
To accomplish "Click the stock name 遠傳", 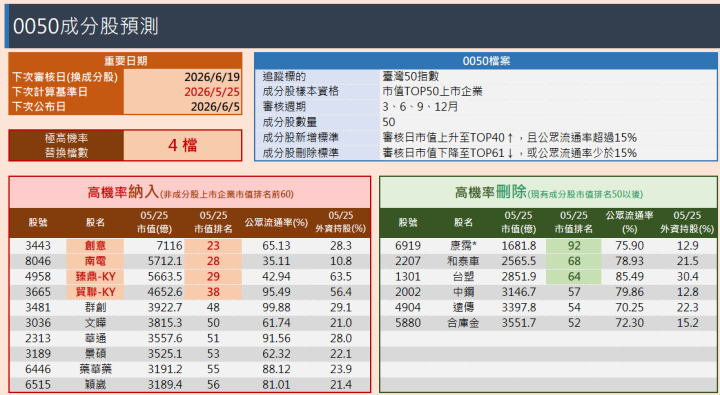I will coord(463,307).
